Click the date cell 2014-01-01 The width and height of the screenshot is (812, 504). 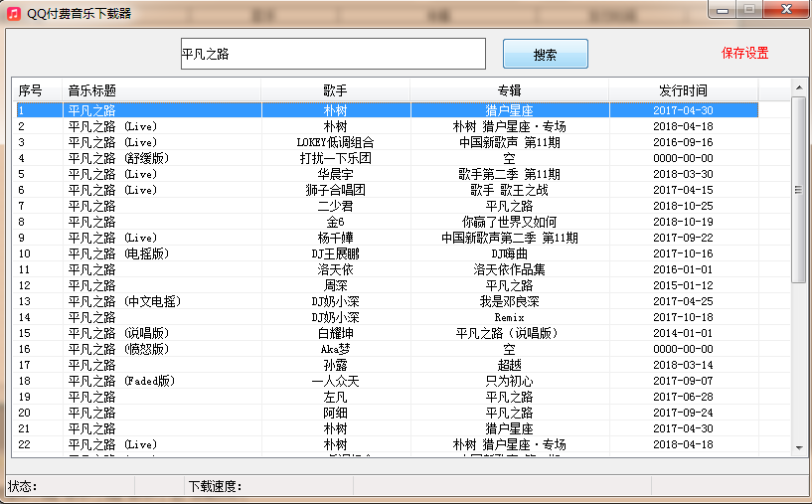coord(683,333)
